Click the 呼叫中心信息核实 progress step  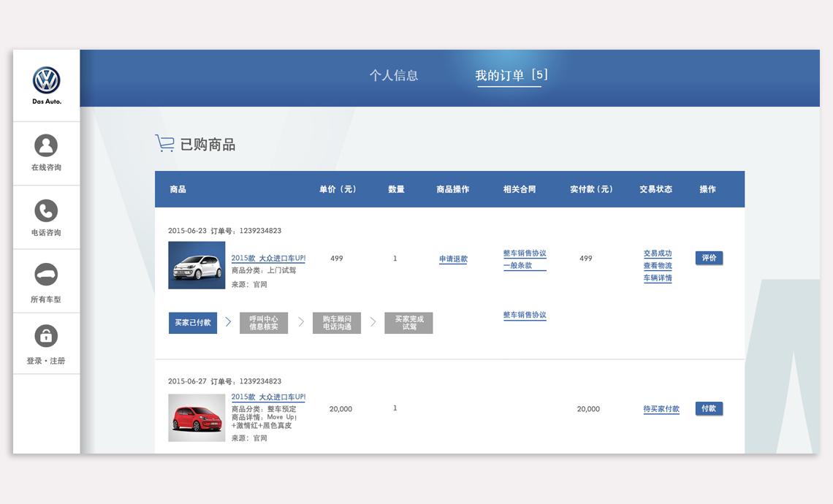point(264,323)
